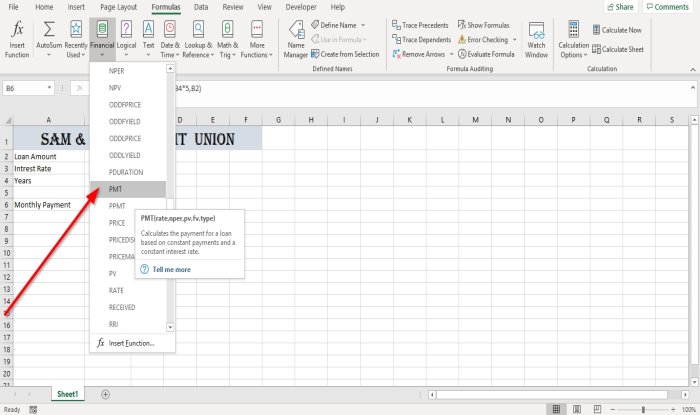
Task: Click the AutoSum sigma icon
Action: (x=49, y=29)
